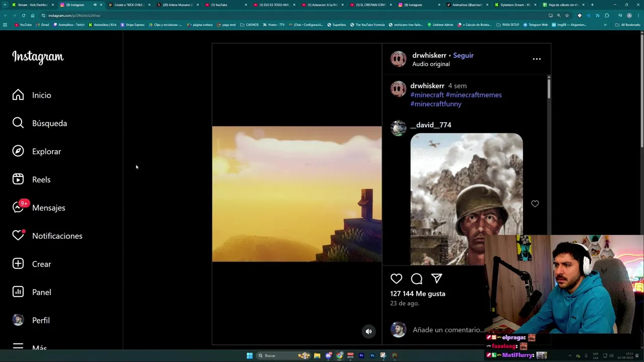Switch to (1) YouTube tab
Screen dimensions: 644x362
click(x=226, y=5)
